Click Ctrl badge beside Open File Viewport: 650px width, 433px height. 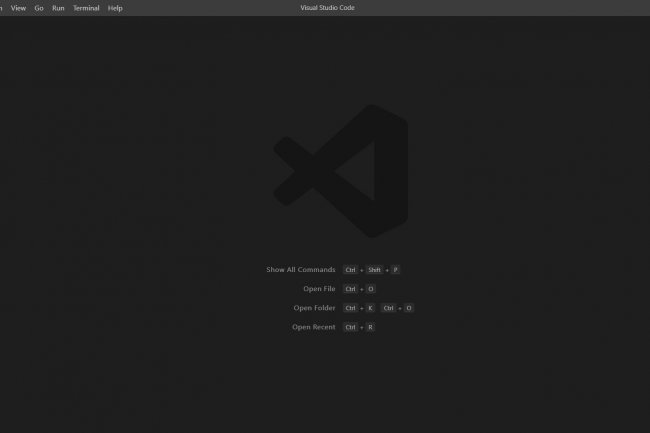(x=350, y=289)
